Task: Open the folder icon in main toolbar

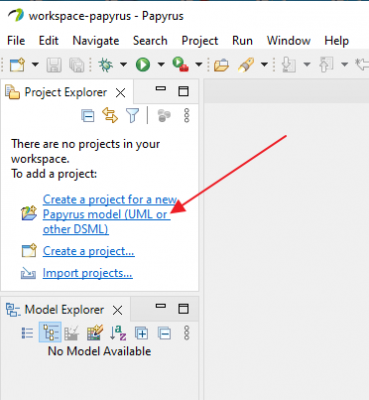Action: (x=221, y=65)
